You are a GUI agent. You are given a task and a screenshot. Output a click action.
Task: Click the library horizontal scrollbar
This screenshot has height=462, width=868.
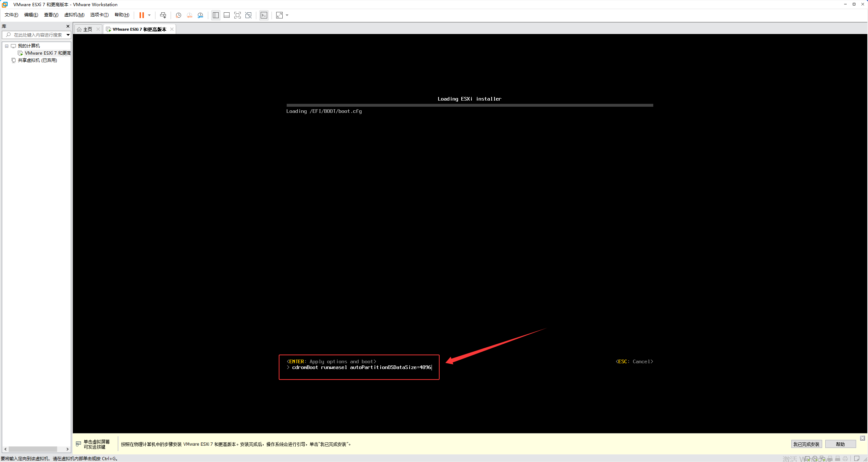click(x=33, y=449)
